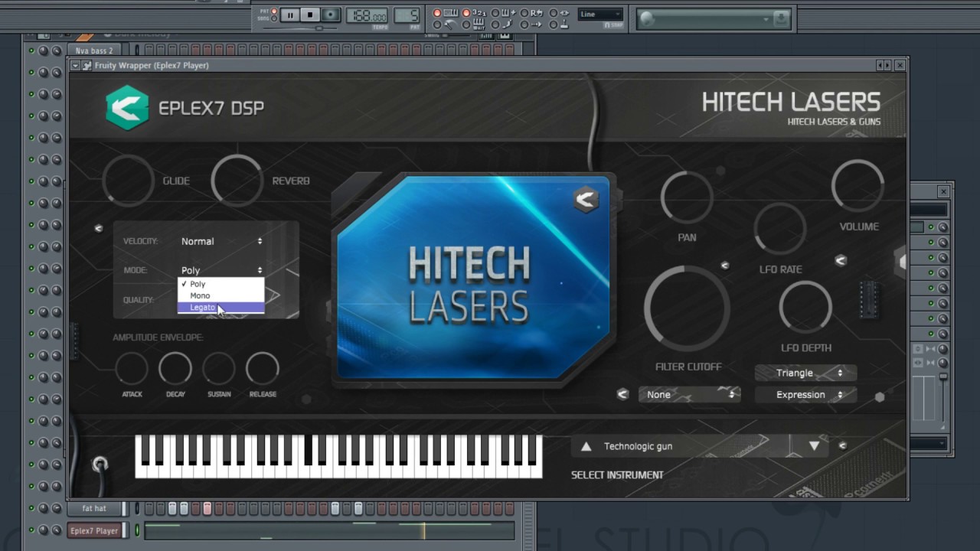
Task: Choose Mono in the mode dropdown list
Action: pyautogui.click(x=221, y=295)
